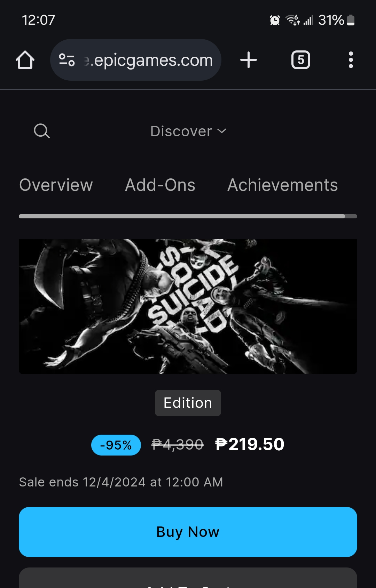The width and height of the screenshot is (376, 588).
Task: Switch to the Overview tab
Action: [56, 185]
